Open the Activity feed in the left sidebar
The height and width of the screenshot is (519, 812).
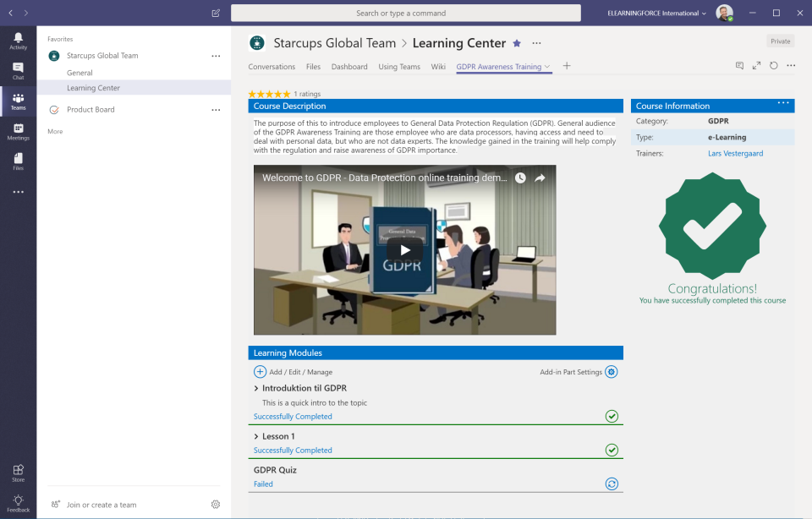tap(18, 39)
